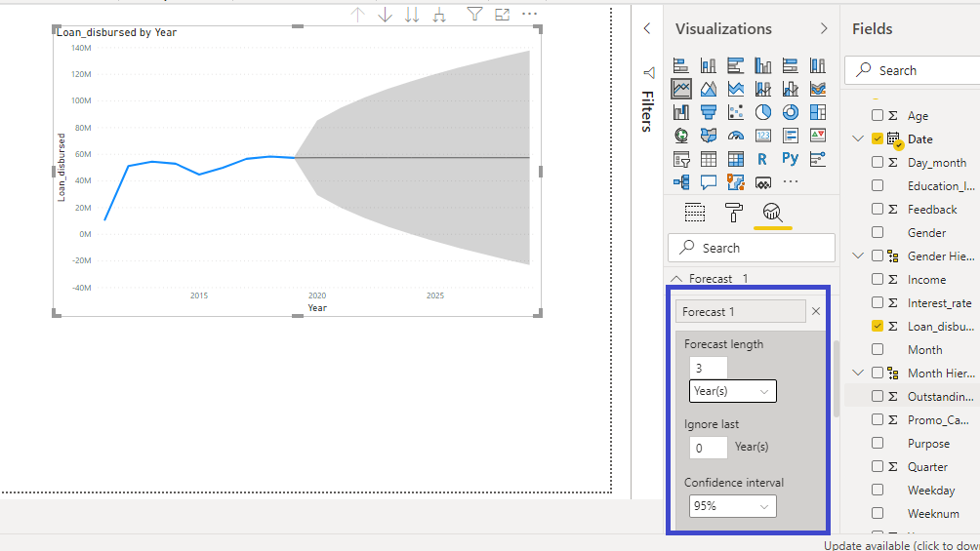Screen dimensions: 980x551
Task: Enable the Income field checkbox
Action: coord(878,280)
